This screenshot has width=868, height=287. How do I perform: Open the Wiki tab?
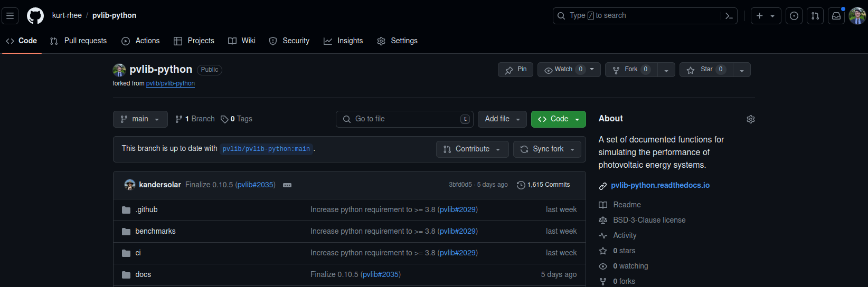[x=242, y=41]
